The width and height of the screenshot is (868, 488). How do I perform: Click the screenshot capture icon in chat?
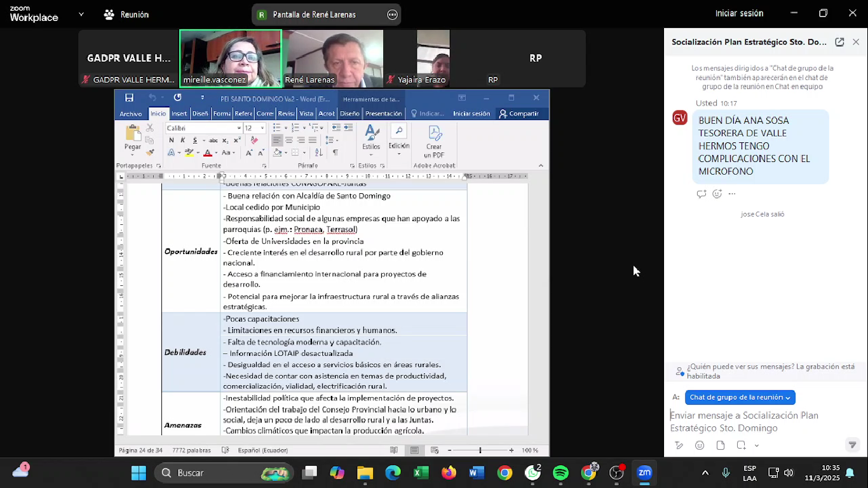pyautogui.click(x=741, y=445)
